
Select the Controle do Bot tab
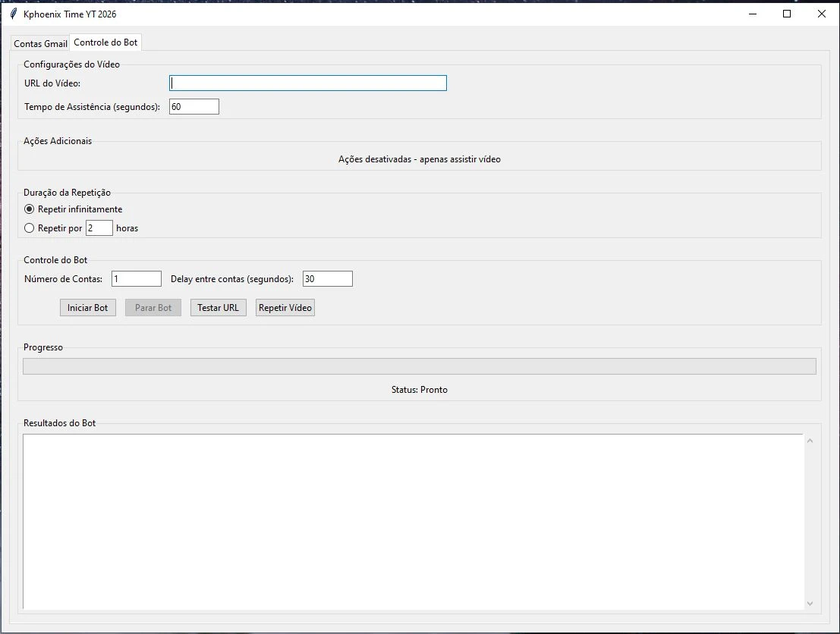point(105,42)
